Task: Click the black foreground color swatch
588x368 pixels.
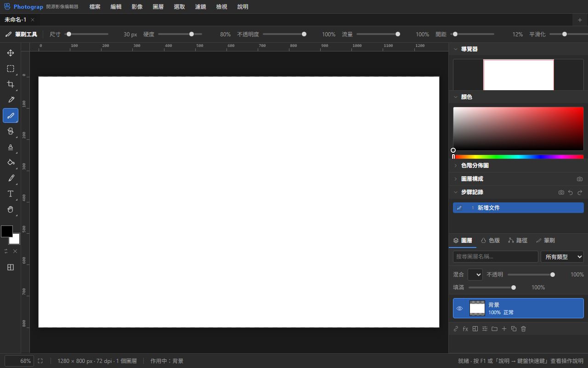Action: tap(6, 231)
